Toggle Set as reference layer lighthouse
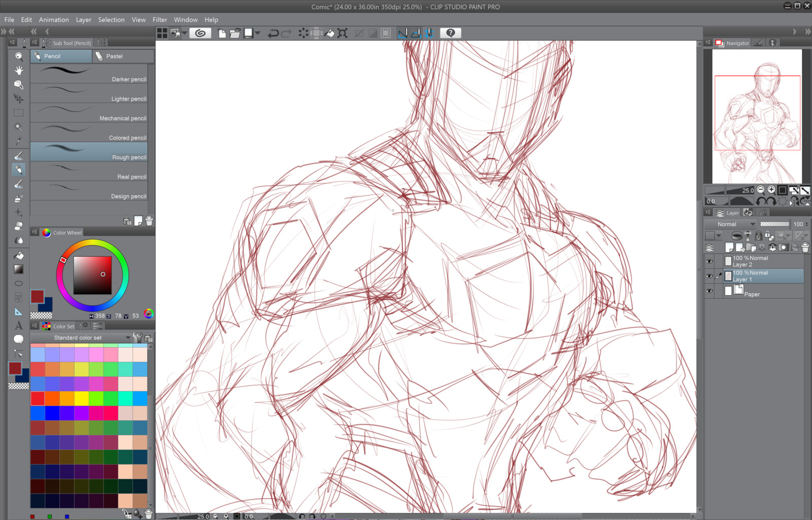Image resolution: width=812 pixels, height=520 pixels. (x=748, y=236)
